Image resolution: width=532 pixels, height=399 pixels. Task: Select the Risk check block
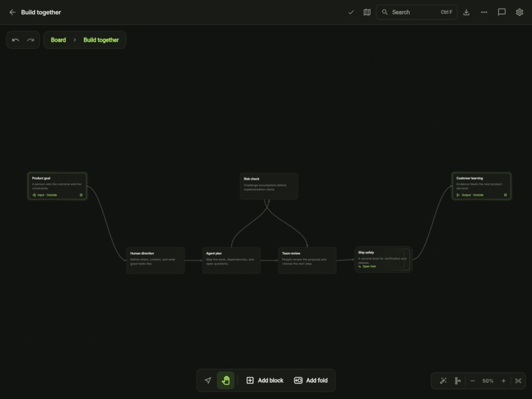(x=269, y=186)
